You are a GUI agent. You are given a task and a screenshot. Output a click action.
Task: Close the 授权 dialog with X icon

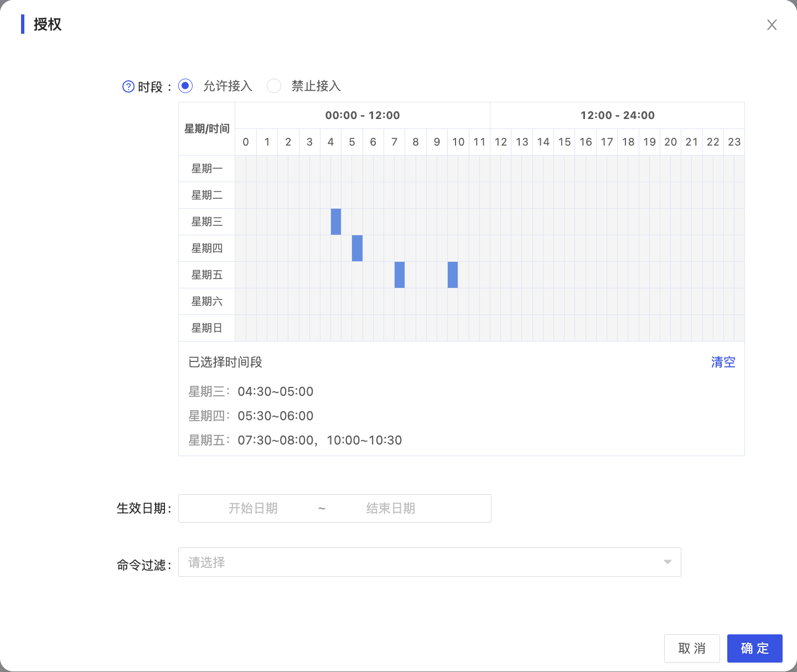pos(772,25)
